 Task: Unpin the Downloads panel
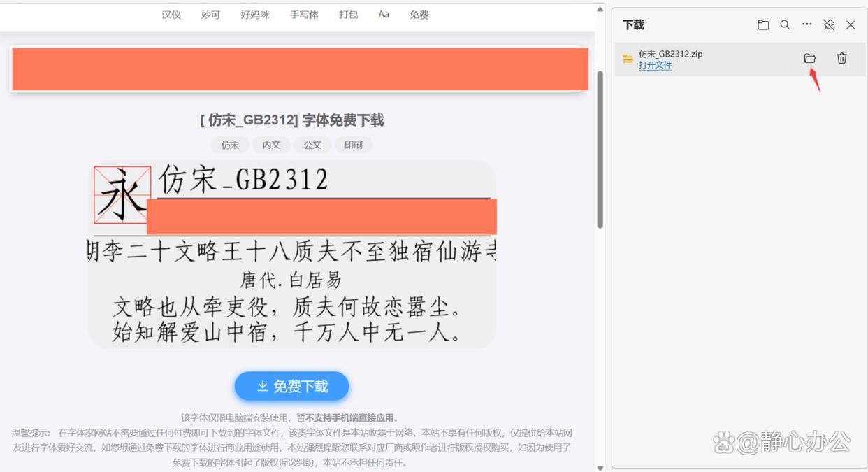(x=829, y=24)
